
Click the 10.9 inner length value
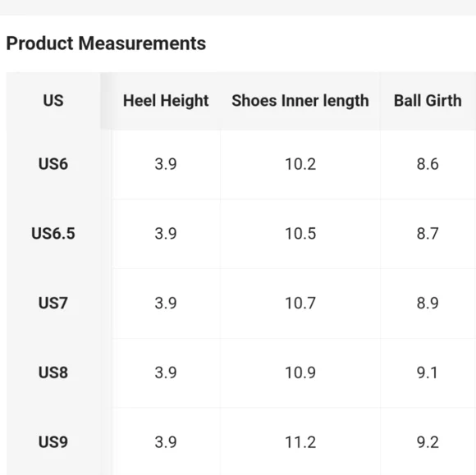[300, 372]
